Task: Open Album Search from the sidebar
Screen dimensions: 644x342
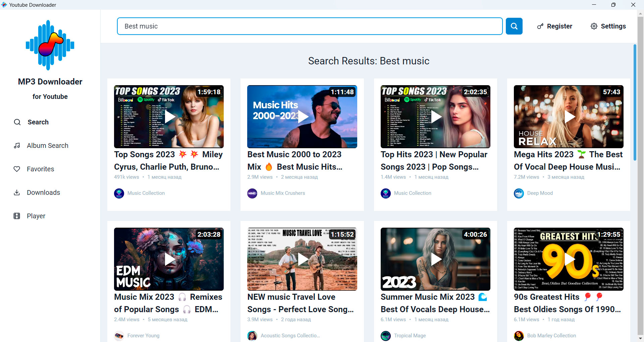Action: [47, 146]
